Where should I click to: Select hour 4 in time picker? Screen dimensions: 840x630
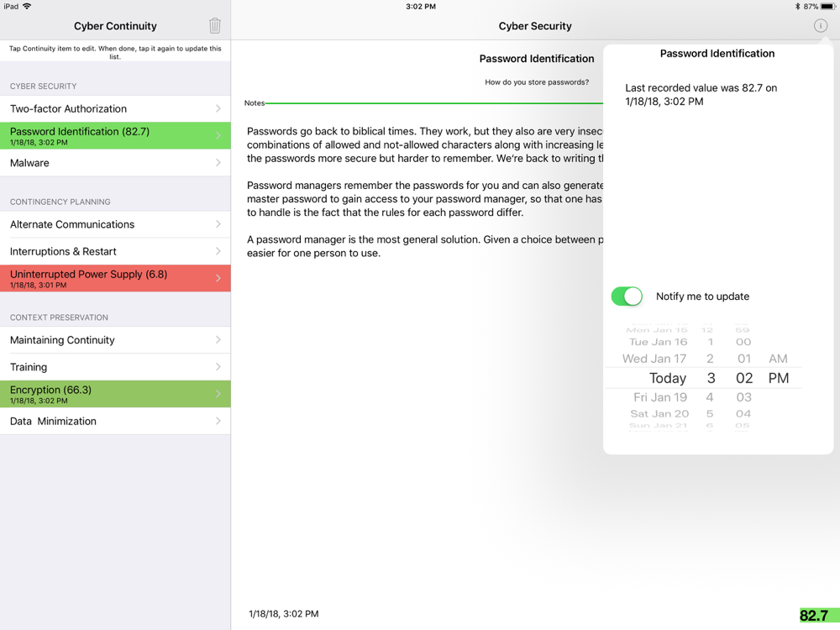click(709, 397)
